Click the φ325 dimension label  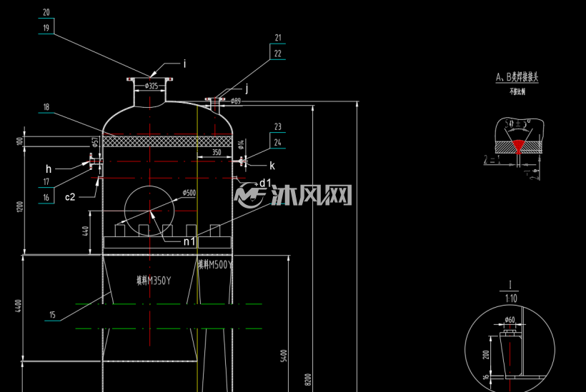point(152,86)
